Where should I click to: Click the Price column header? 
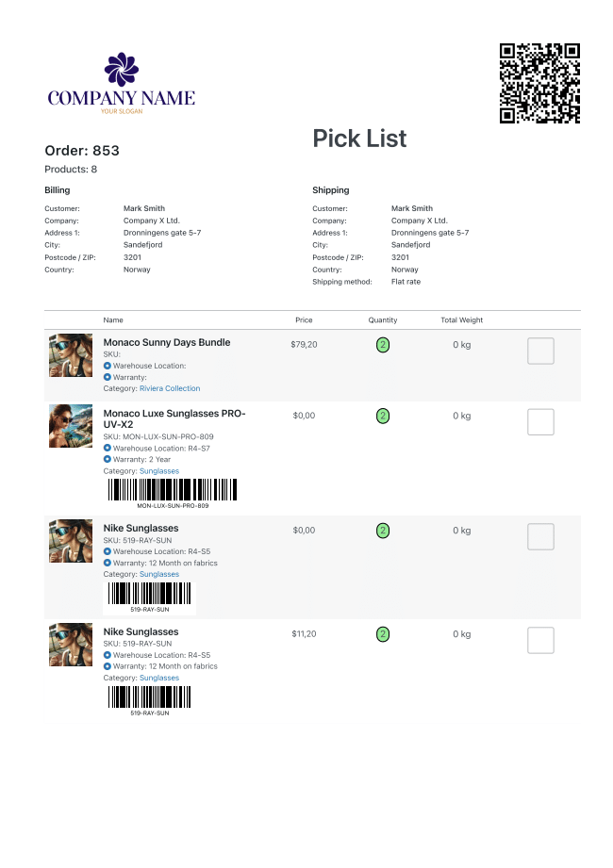(304, 320)
